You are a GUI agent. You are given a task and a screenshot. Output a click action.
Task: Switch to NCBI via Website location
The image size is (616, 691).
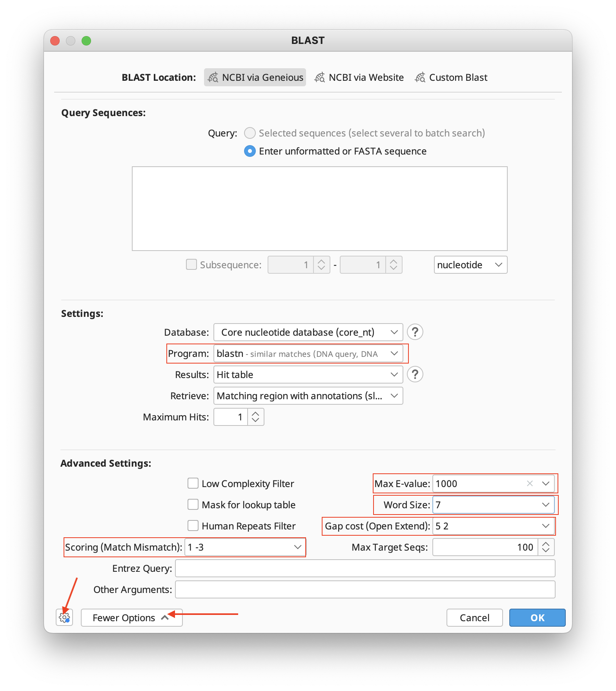(x=359, y=77)
